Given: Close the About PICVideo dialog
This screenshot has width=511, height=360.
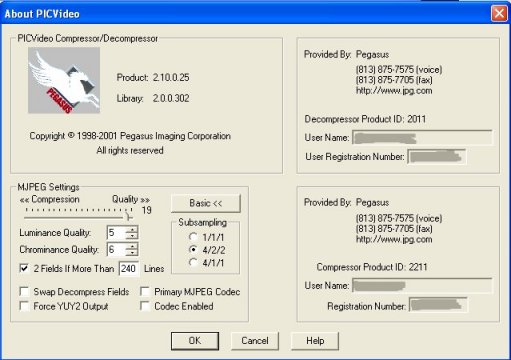Looking at the screenshot, I should coord(499,14).
